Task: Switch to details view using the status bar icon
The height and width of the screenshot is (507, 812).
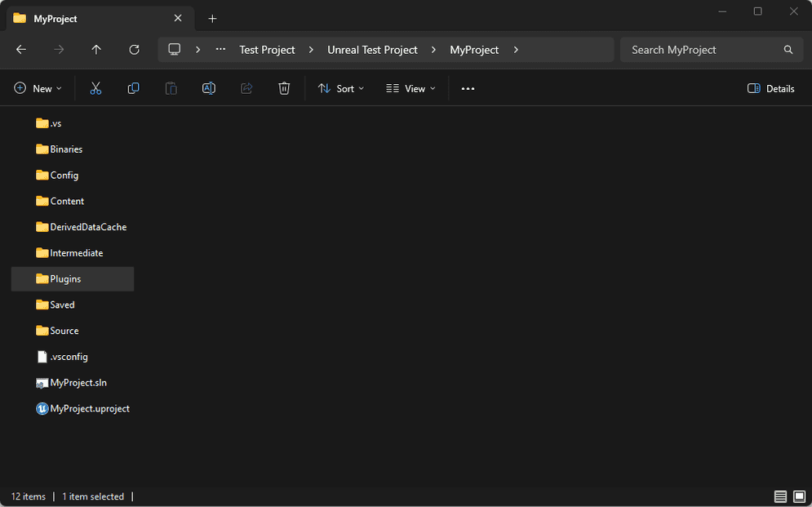Action: coord(781,496)
